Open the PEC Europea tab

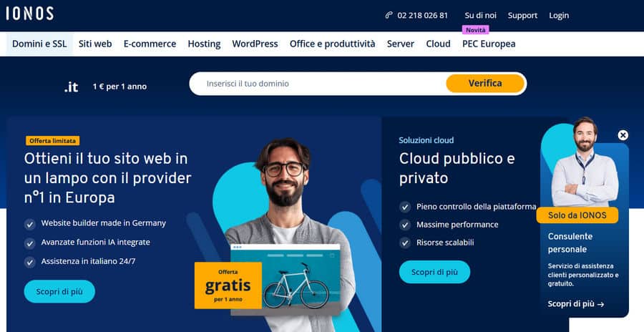click(x=489, y=44)
